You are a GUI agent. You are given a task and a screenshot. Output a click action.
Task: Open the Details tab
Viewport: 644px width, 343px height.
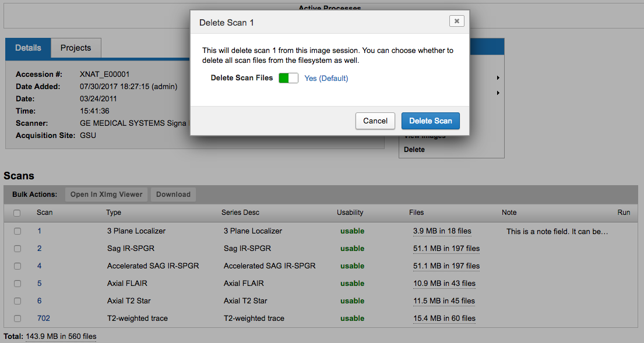pyautogui.click(x=28, y=48)
